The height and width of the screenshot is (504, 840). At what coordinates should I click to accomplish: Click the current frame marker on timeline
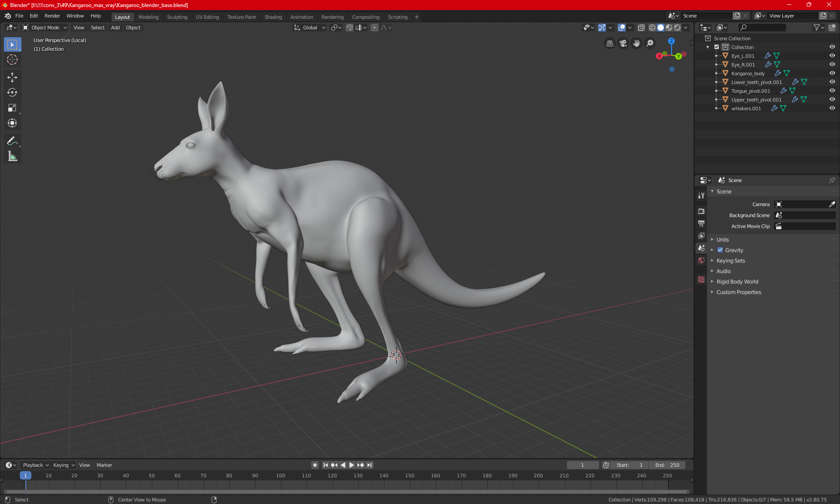[25, 476]
